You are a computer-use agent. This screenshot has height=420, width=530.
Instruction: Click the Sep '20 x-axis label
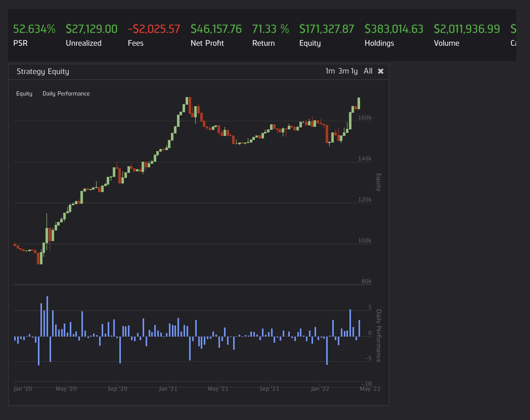117,389
